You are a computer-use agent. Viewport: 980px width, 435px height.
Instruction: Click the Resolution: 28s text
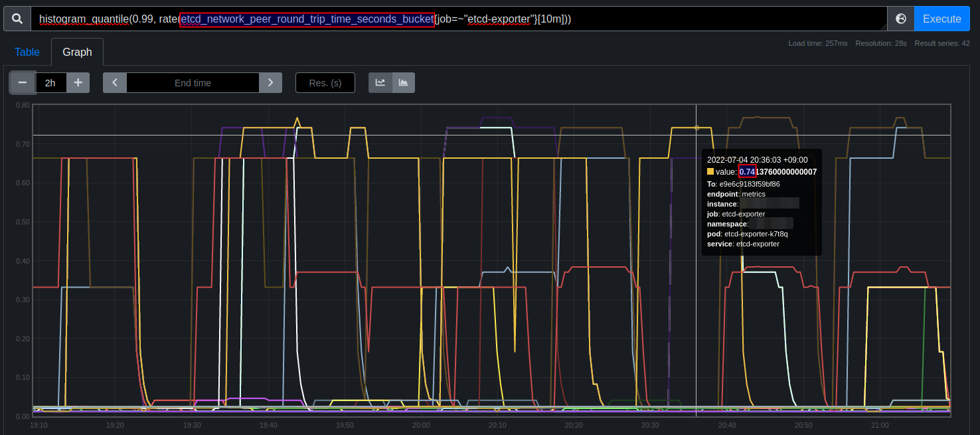[x=881, y=43]
